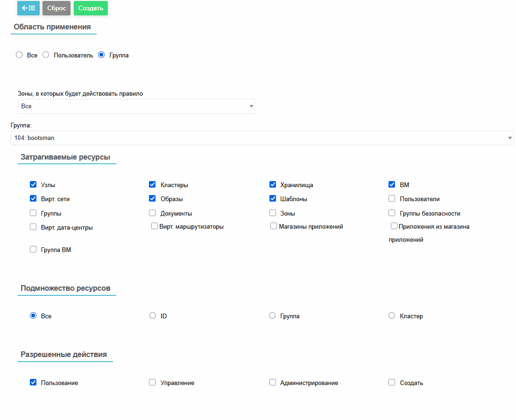Enable the Документы resource checkbox
This screenshot has height=420, width=516.
(152, 213)
